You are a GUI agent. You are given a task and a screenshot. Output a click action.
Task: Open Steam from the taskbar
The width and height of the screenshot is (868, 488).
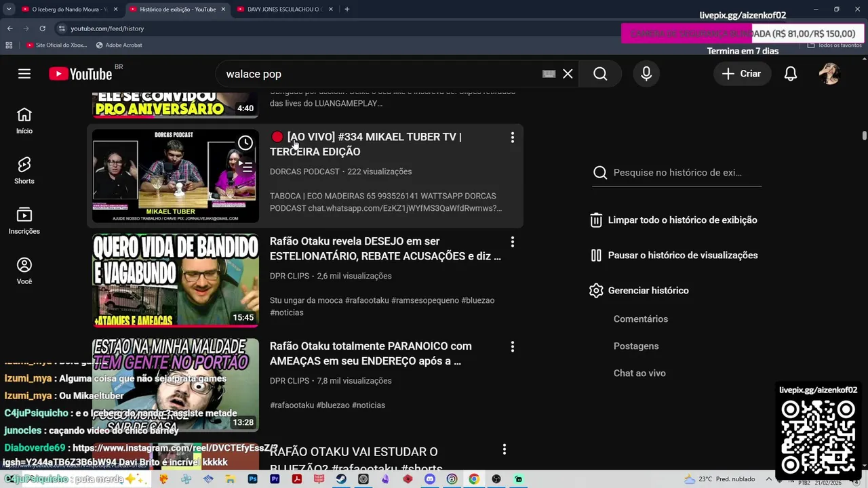click(341, 479)
